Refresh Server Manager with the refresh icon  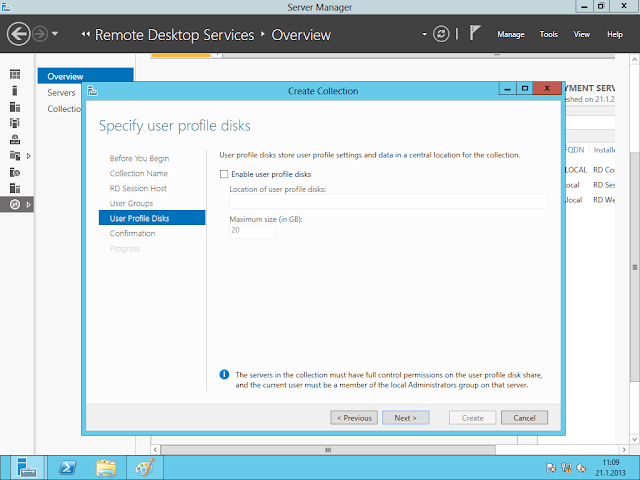point(441,34)
